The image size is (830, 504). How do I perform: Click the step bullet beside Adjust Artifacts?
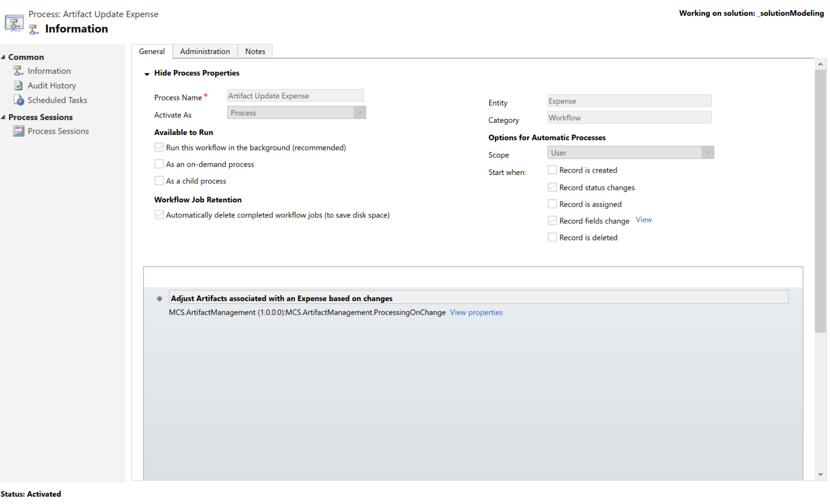pos(160,299)
